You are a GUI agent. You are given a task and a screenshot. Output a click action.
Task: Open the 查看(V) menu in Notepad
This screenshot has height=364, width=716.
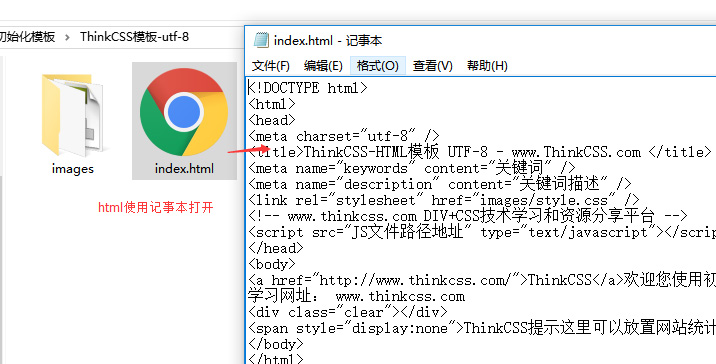432,66
